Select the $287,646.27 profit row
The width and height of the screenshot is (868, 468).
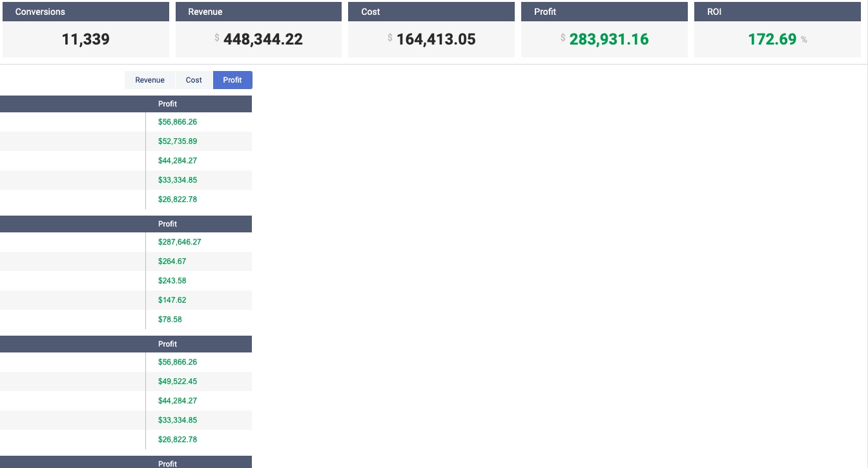pos(180,242)
